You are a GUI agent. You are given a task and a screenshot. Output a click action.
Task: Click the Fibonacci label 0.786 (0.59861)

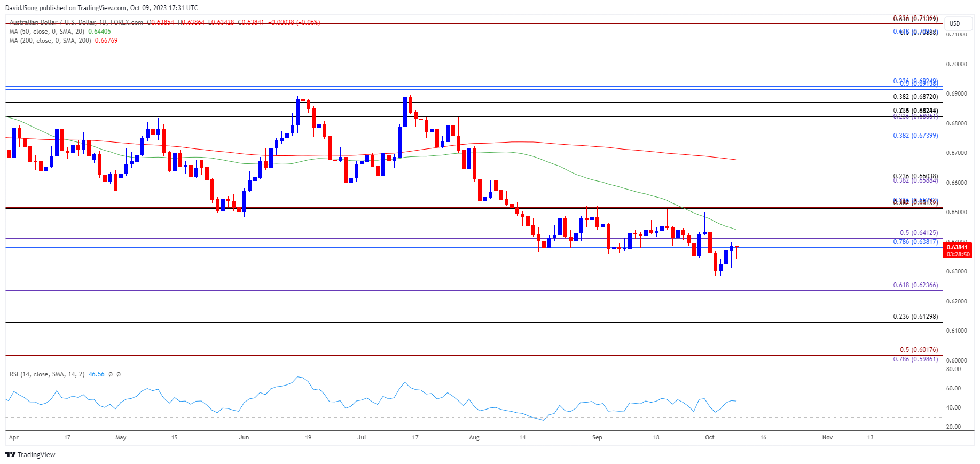tap(915, 359)
